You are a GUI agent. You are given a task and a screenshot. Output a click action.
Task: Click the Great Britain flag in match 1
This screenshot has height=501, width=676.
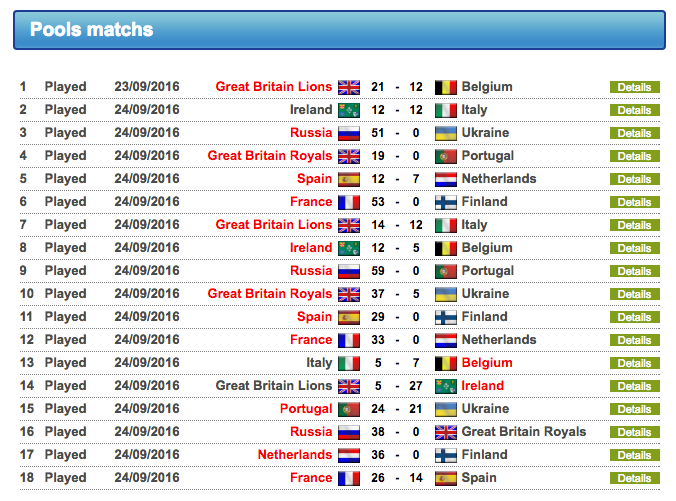click(348, 87)
